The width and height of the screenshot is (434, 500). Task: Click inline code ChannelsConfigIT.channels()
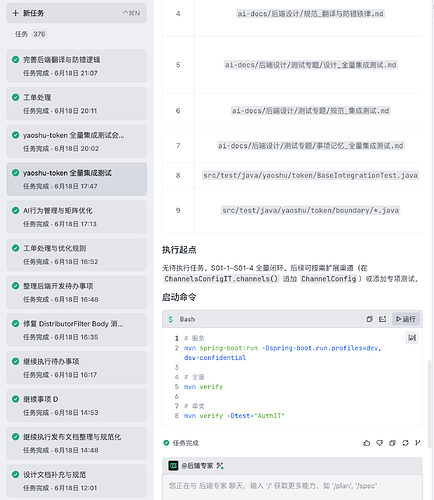pyautogui.click(x=221, y=279)
